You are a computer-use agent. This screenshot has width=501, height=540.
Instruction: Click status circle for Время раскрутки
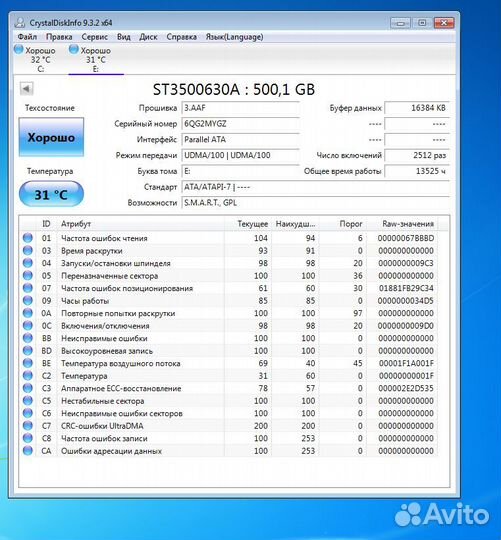[x=28, y=250]
